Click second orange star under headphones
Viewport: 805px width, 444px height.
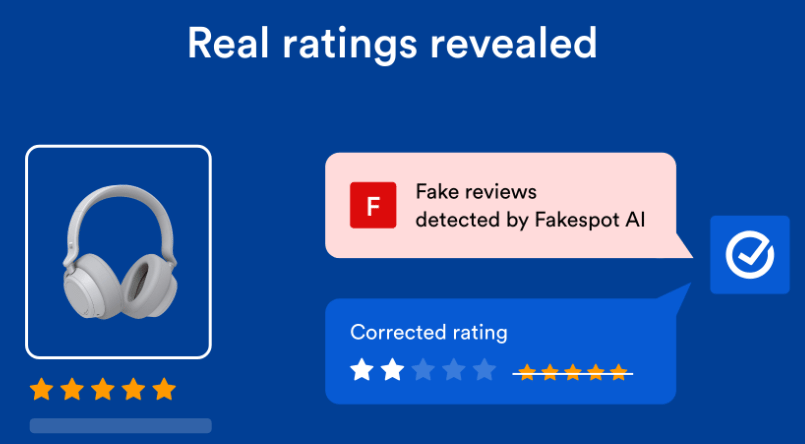[72, 389]
